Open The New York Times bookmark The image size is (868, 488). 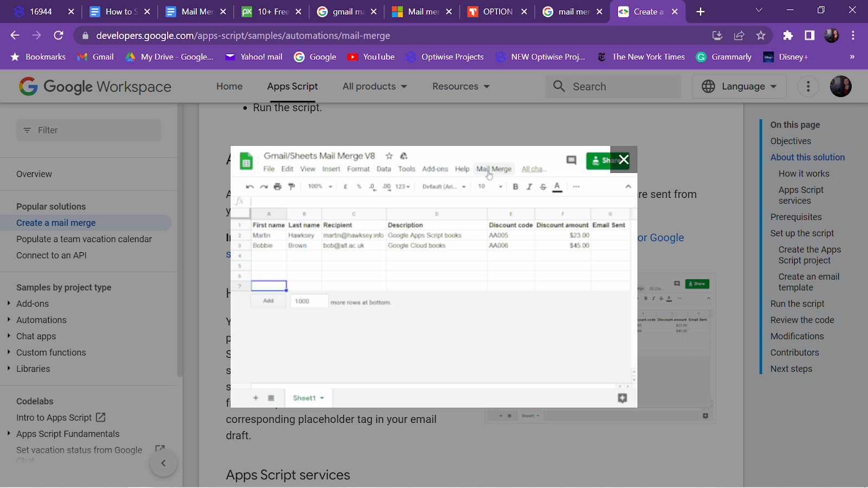641,57
